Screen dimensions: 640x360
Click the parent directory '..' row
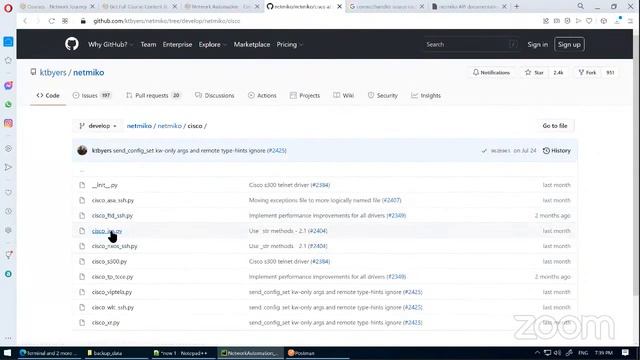(325, 170)
